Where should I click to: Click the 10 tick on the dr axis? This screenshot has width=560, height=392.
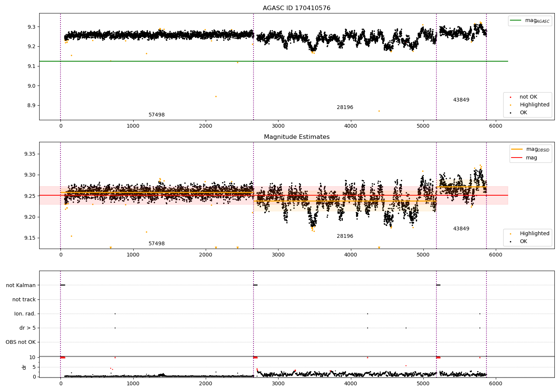(32, 358)
